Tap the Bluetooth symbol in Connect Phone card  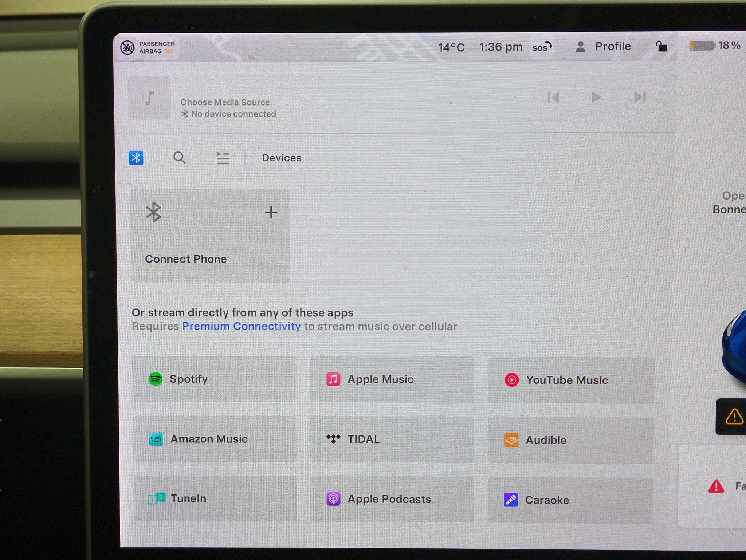click(153, 212)
